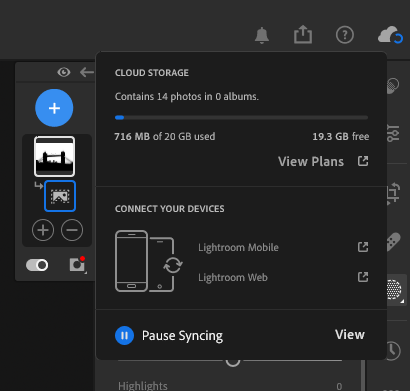Click the blue pause sync icon
Viewport: 410px width, 391px height.
[124, 335]
